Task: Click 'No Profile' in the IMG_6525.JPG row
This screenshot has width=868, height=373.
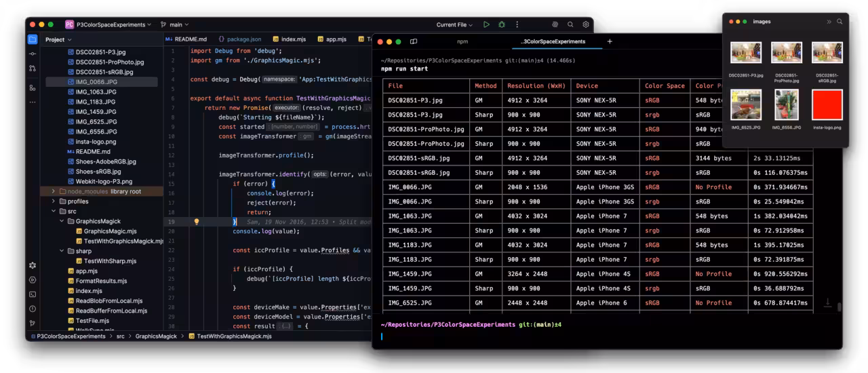Action: (x=713, y=302)
